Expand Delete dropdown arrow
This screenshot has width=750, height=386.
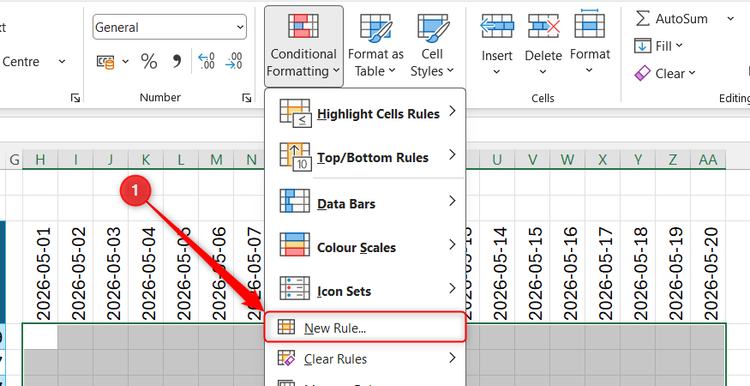point(543,72)
